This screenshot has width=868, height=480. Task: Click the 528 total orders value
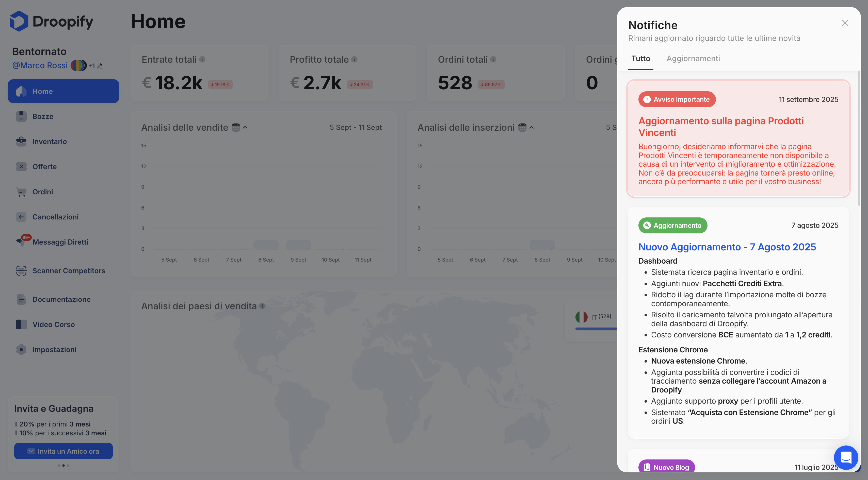click(x=455, y=82)
